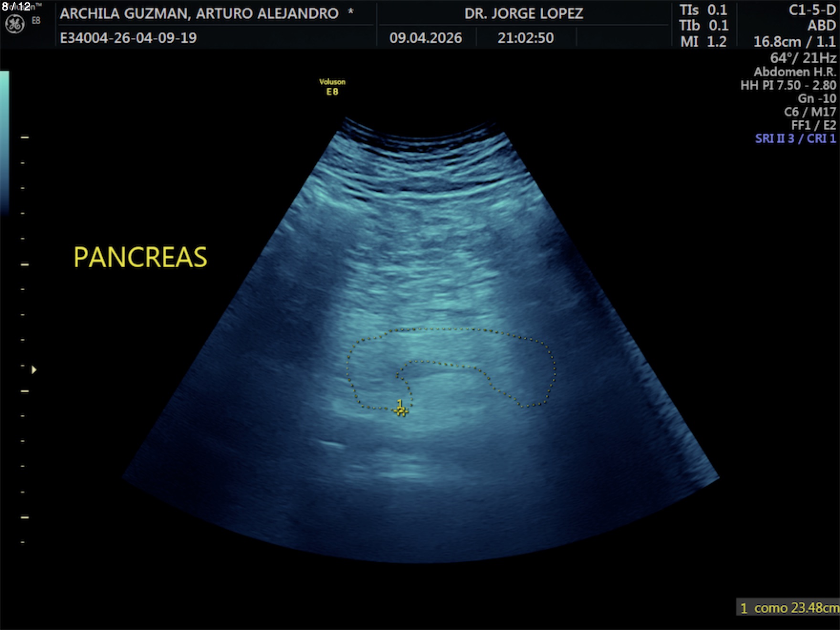
Task: Click the Abdomen H.R. preset label
Action: coord(795,72)
